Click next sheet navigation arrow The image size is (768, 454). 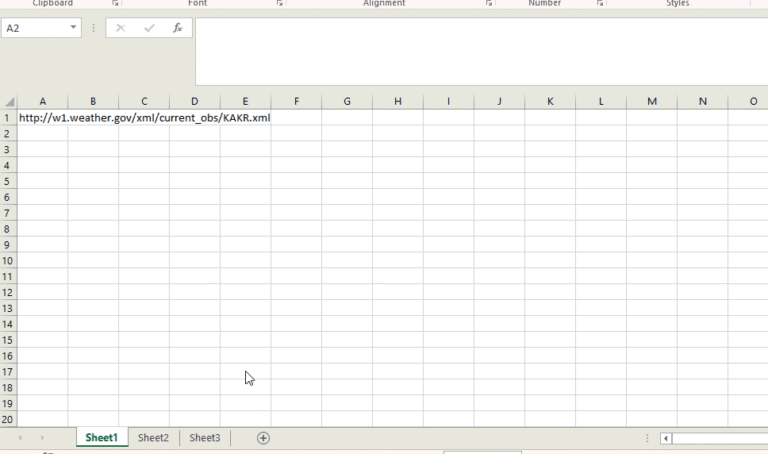42,437
